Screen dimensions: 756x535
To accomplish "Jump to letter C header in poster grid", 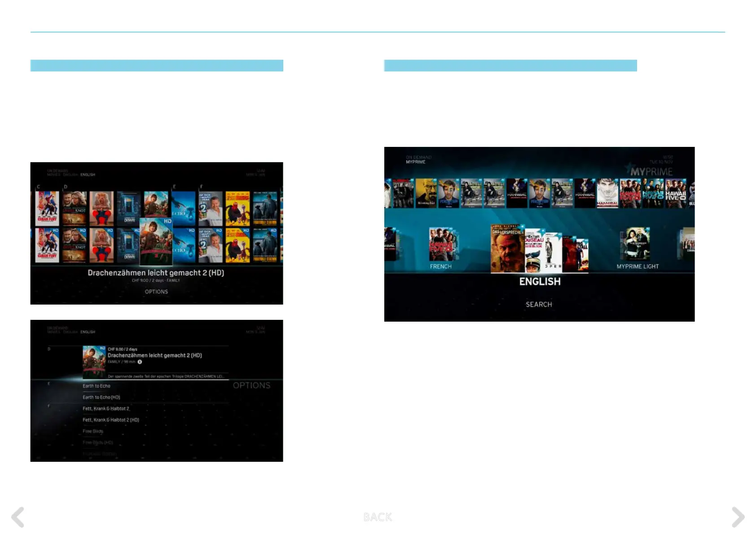I will pos(38,187).
